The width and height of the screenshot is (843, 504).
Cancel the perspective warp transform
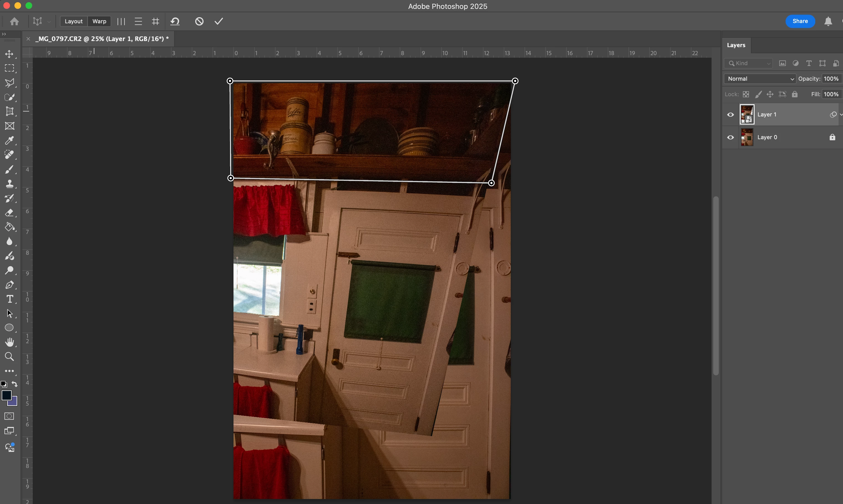coord(199,21)
